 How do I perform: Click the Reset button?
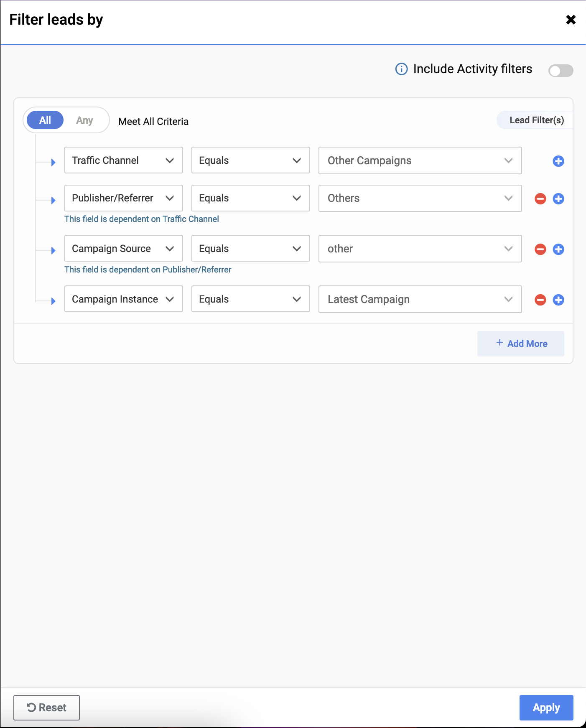46,708
